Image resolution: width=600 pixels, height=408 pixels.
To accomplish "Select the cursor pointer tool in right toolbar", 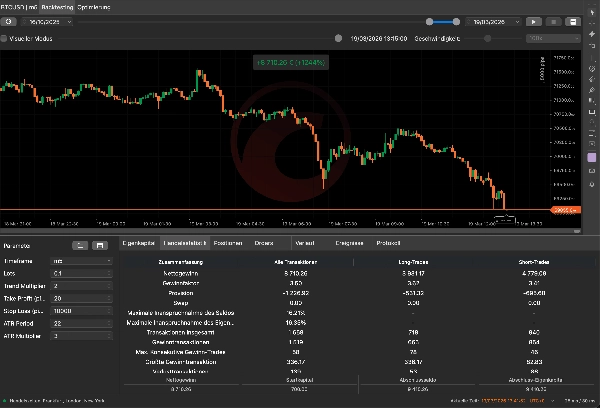I will 592,12.
